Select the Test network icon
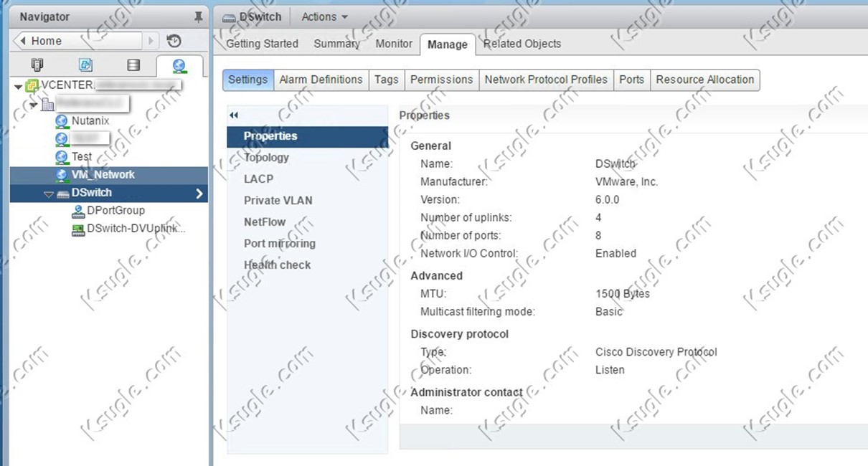 tap(62, 156)
